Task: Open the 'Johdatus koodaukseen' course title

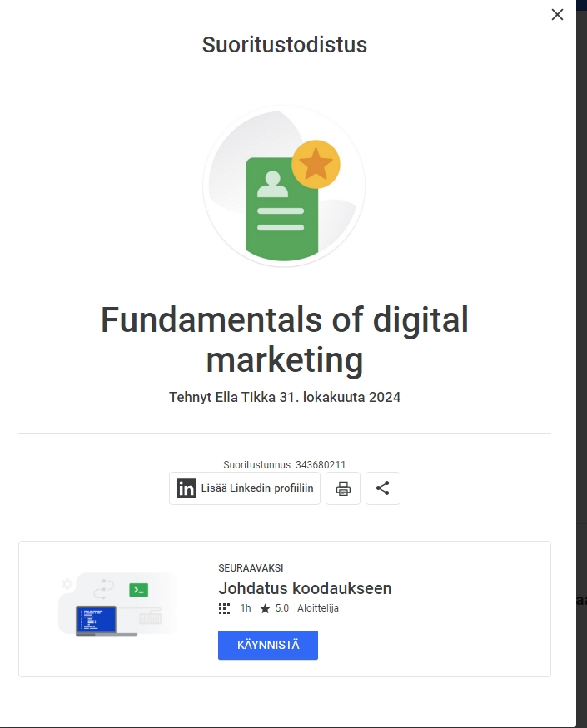Action: (305, 588)
